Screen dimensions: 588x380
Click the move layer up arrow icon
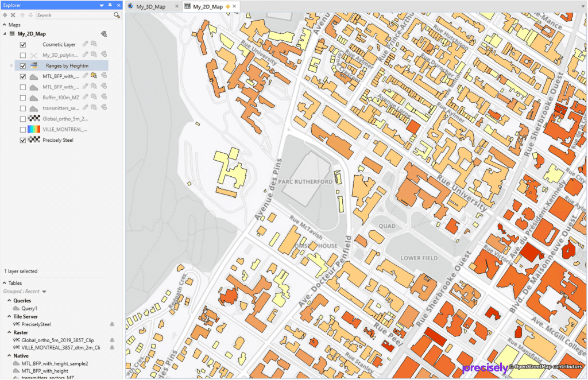pyautogui.click(x=22, y=15)
